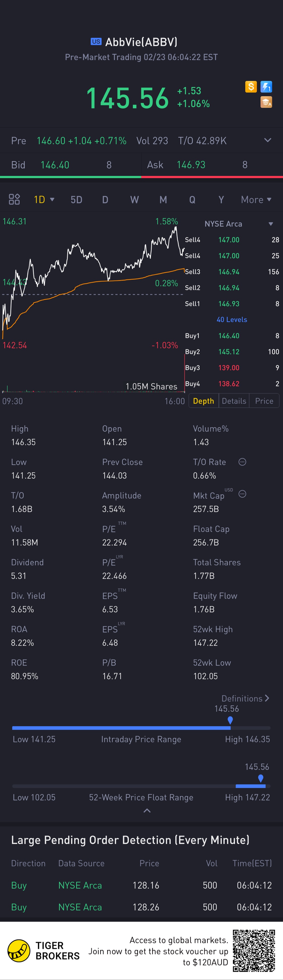
Task: Tap the QR code image
Action: [254, 950]
